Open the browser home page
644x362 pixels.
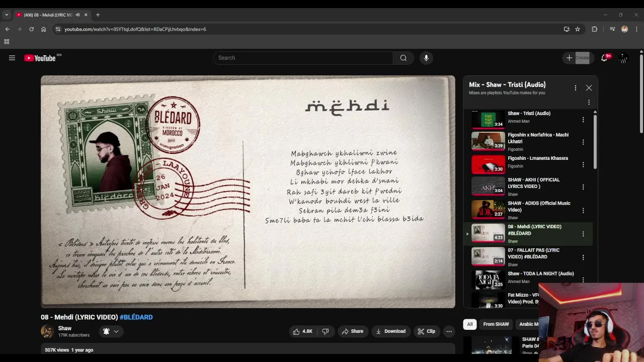[43, 29]
